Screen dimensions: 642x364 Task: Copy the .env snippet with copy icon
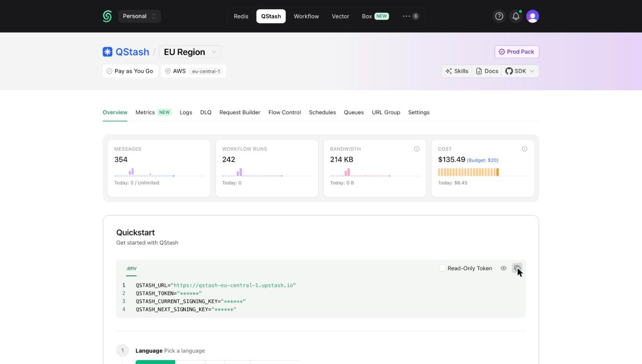(x=517, y=268)
